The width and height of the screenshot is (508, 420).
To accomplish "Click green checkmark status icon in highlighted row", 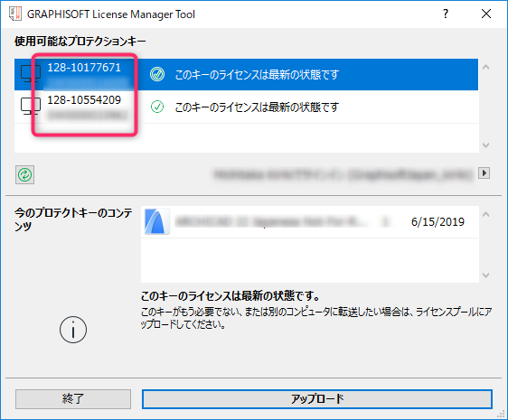I will tap(157, 74).
